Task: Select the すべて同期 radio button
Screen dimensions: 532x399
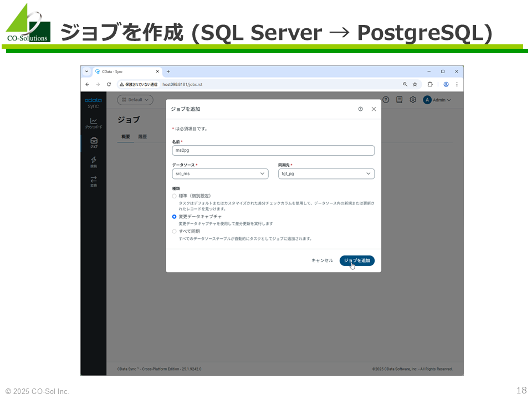Action: [174, 232]
